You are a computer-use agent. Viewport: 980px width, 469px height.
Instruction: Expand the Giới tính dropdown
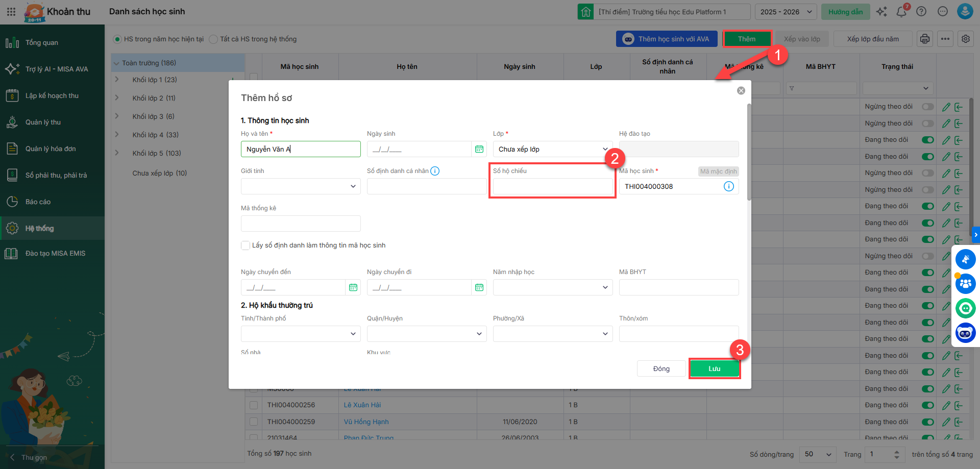[x=300, y=186]
